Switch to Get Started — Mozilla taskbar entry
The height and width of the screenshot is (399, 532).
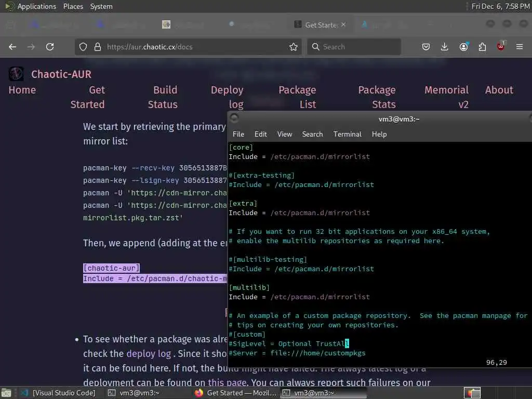[x=235, y=393]
